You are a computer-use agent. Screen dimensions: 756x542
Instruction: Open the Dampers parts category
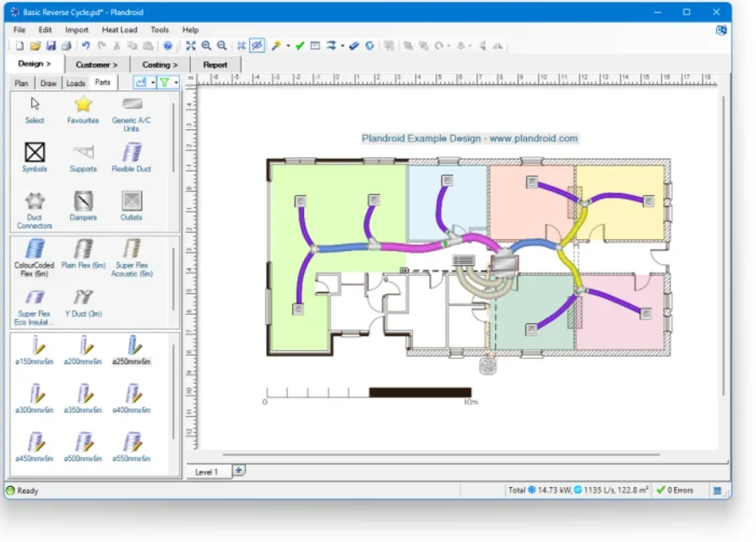pyautogui.click(x=83, y=206)
